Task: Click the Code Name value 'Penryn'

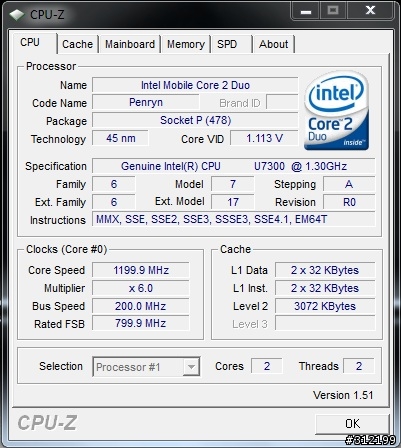Action: click(146, 102)
